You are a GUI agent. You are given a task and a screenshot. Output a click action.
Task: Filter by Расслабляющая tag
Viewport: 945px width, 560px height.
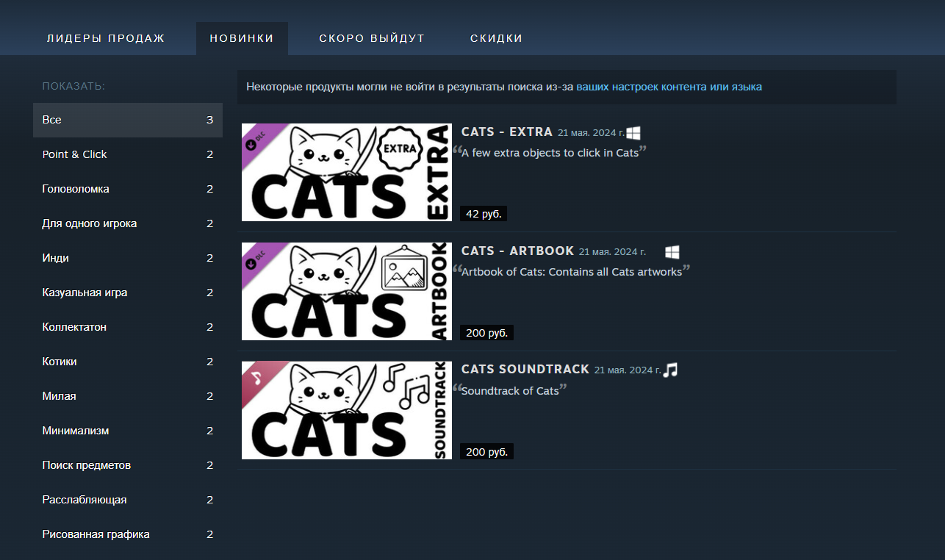click(128, 500)
